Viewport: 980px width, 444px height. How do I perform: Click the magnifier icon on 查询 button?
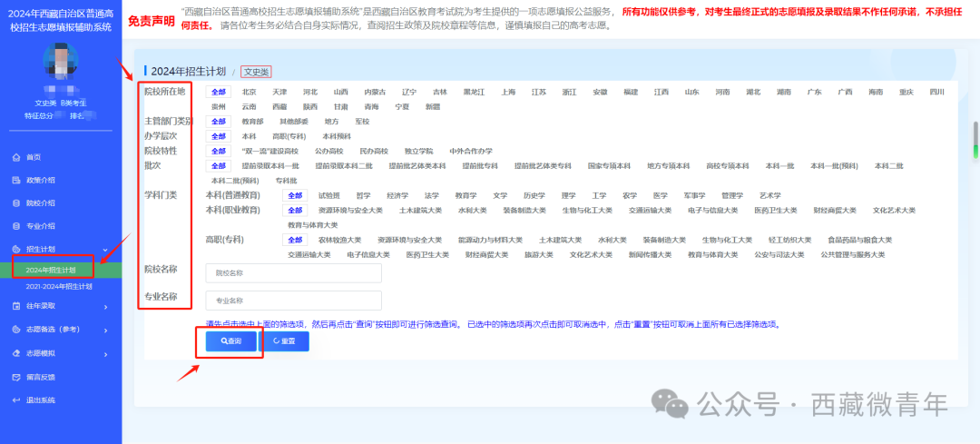(x=224, y=341)
